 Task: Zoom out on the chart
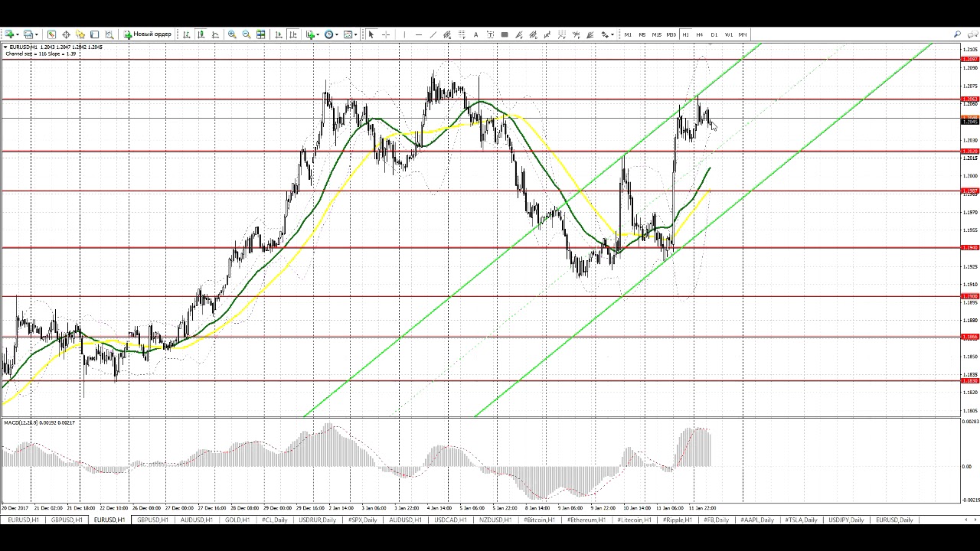pos(247,34)
